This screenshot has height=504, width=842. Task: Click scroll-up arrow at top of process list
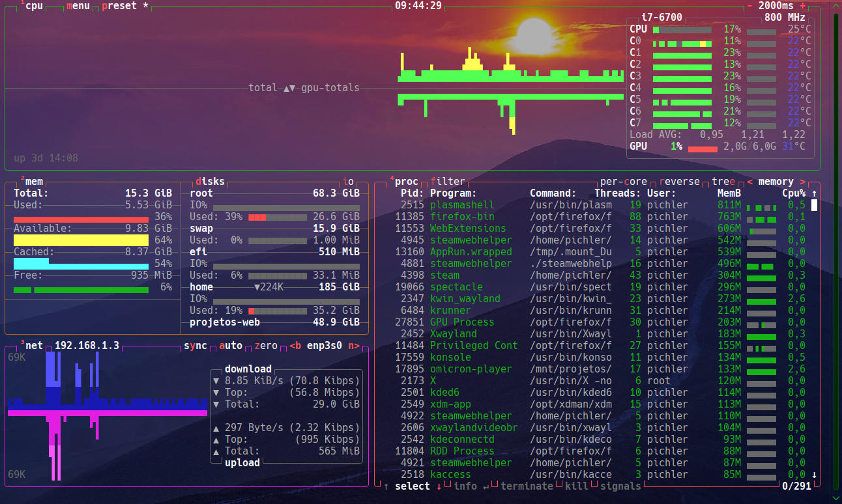[814, 193]
